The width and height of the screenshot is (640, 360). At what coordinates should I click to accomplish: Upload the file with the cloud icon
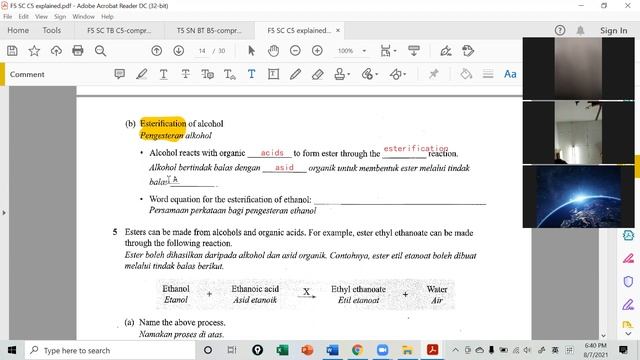click(x=56, y=51)
